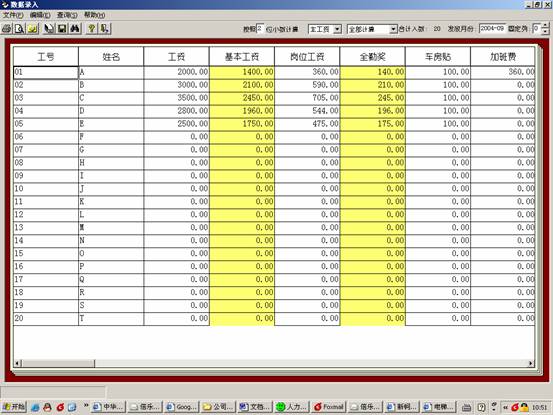Click the 全勤奖 column header
Screen dimensions: 553x415
coord(372,56)
